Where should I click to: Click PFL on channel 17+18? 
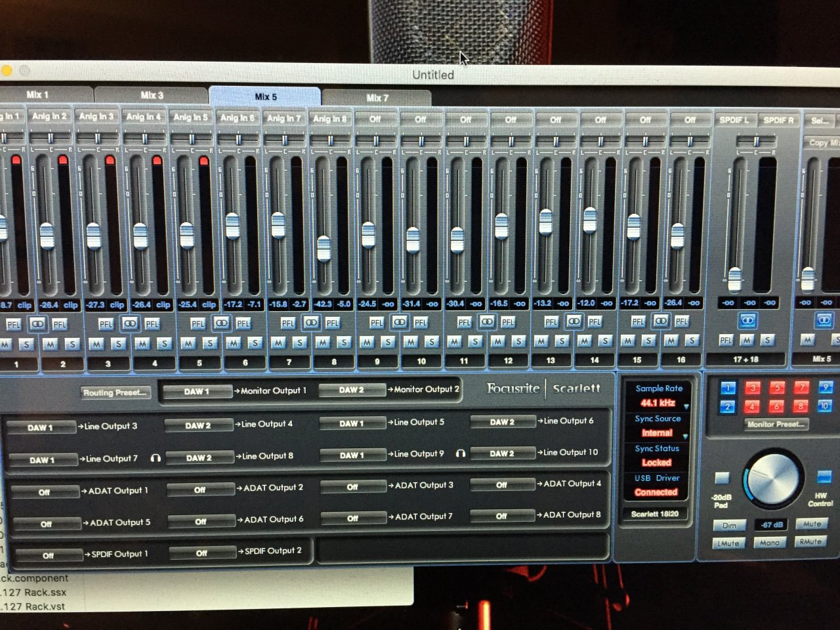[725, 340]
